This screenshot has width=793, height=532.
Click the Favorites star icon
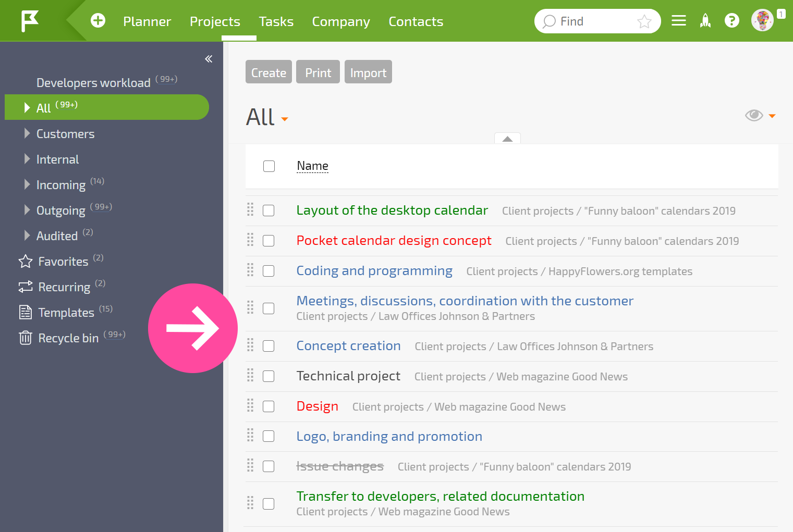pos(26,261)
